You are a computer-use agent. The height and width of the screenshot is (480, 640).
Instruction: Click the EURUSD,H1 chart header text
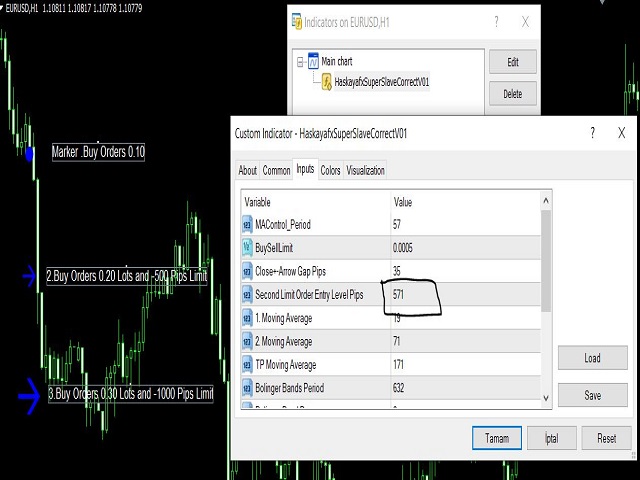(x=74, y=8)
